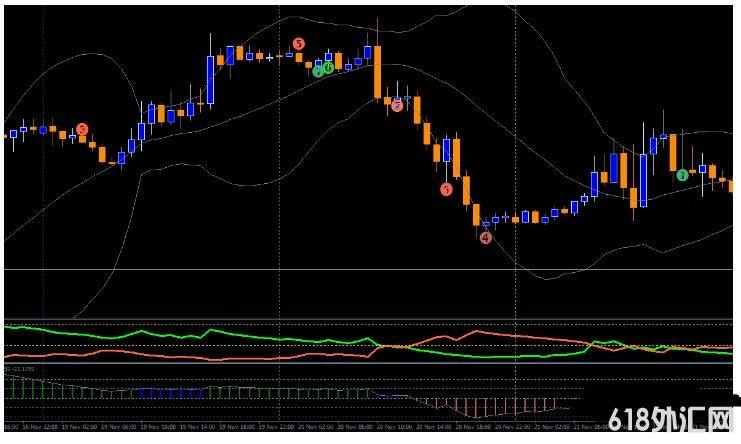Click the 19 Nov 22:00 time axis label
The height and width of the screenshot is (444, 741).
click(276, 427)
